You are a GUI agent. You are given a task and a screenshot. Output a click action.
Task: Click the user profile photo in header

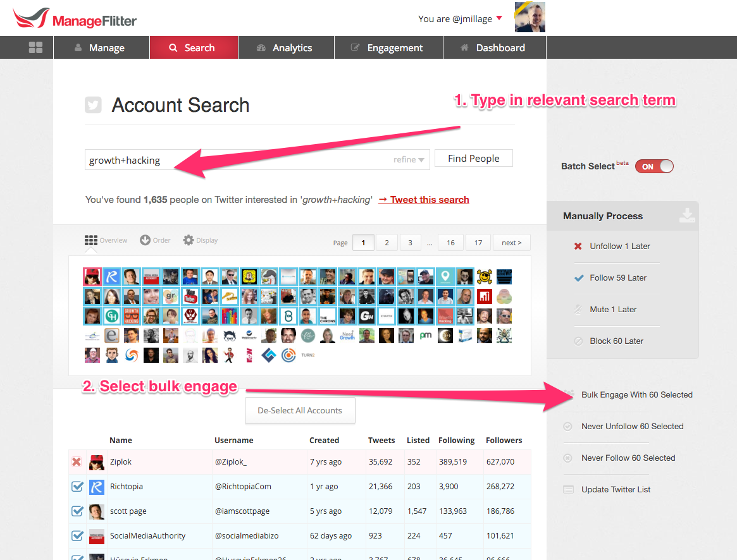(530, 17)
